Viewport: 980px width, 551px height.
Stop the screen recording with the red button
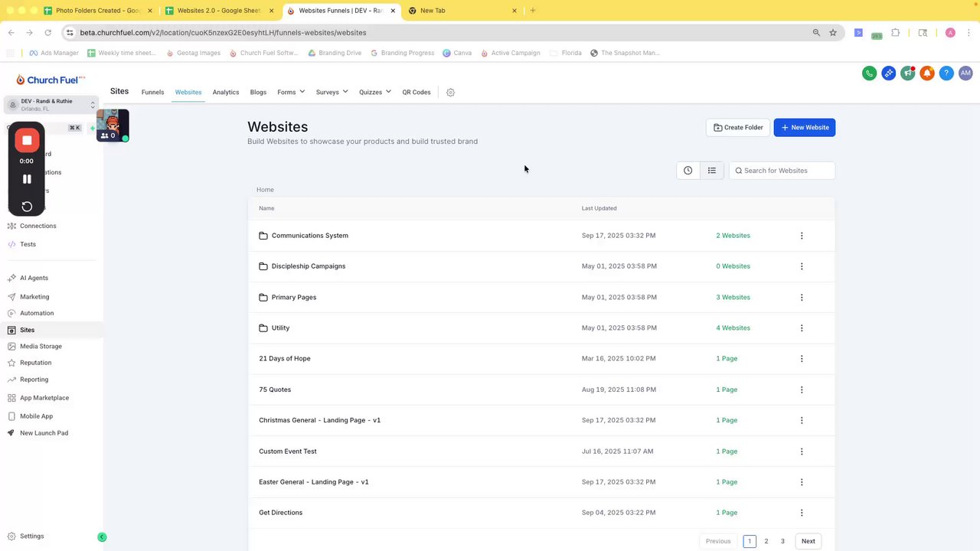(x=27, y=140)
